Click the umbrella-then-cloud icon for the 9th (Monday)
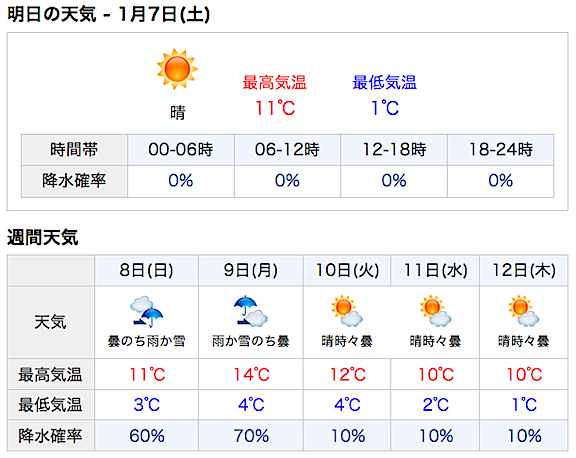576x458 pixels. [251, 311]
